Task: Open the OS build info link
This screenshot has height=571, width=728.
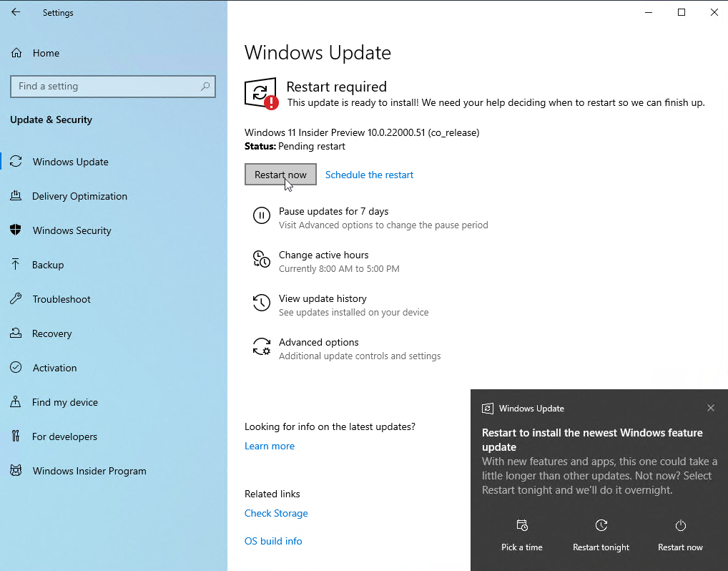Action: 273,541
